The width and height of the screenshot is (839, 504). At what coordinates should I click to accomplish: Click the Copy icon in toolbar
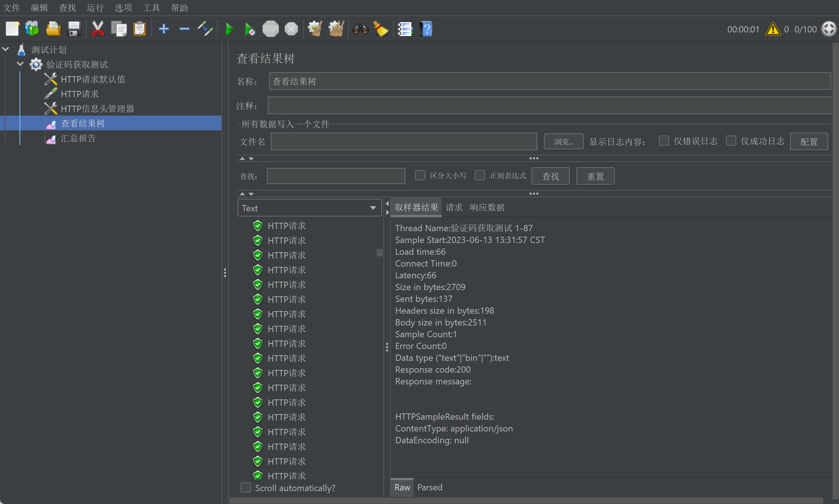click(x=119, y=29)
